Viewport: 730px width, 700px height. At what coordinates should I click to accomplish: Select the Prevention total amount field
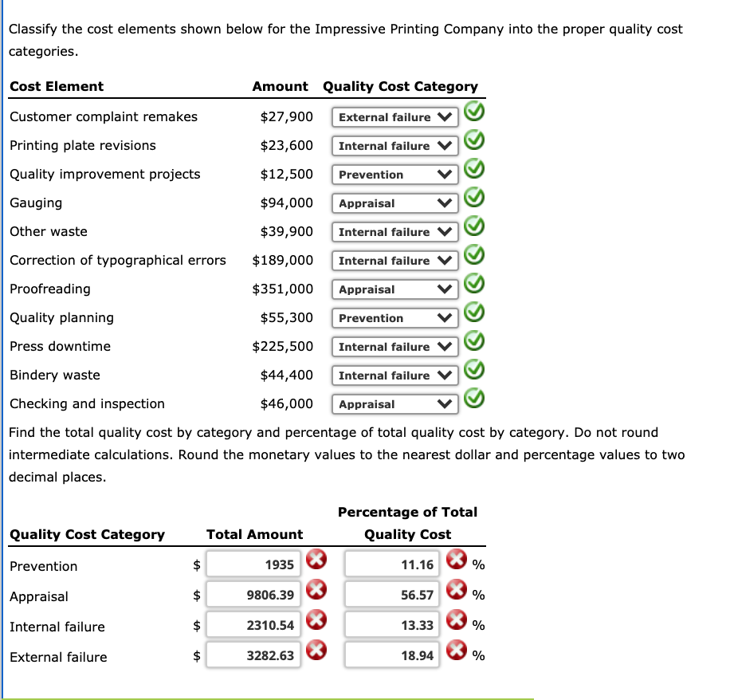pyautogui.click(x=253, y=564)
